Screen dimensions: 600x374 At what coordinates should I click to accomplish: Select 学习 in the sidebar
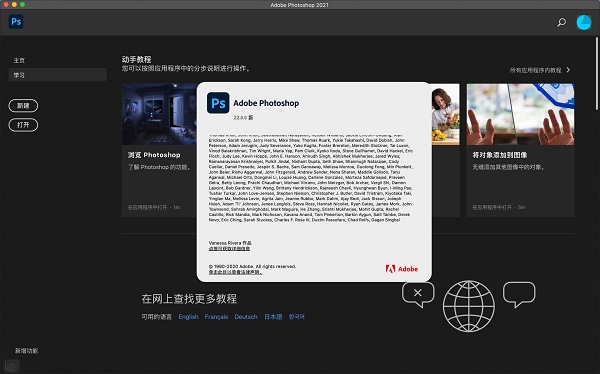(57, 75)
